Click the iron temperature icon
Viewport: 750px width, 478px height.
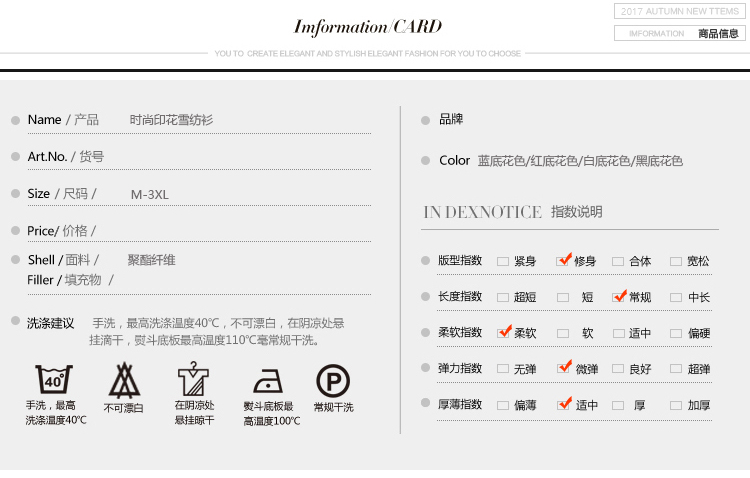tap(268, 381)
